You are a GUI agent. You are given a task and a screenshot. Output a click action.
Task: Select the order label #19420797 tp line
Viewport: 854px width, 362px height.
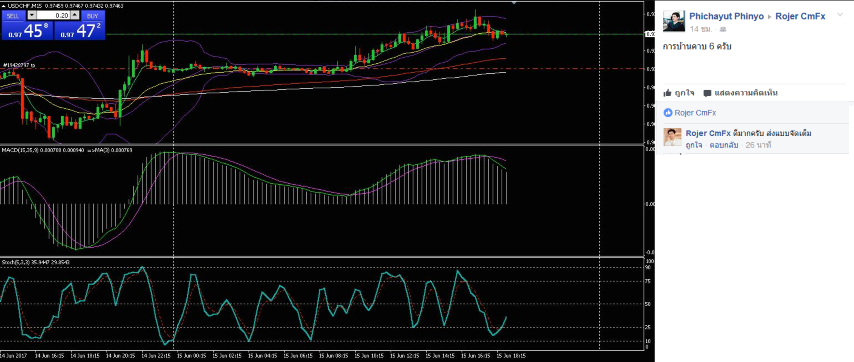[x=19, y=65]
